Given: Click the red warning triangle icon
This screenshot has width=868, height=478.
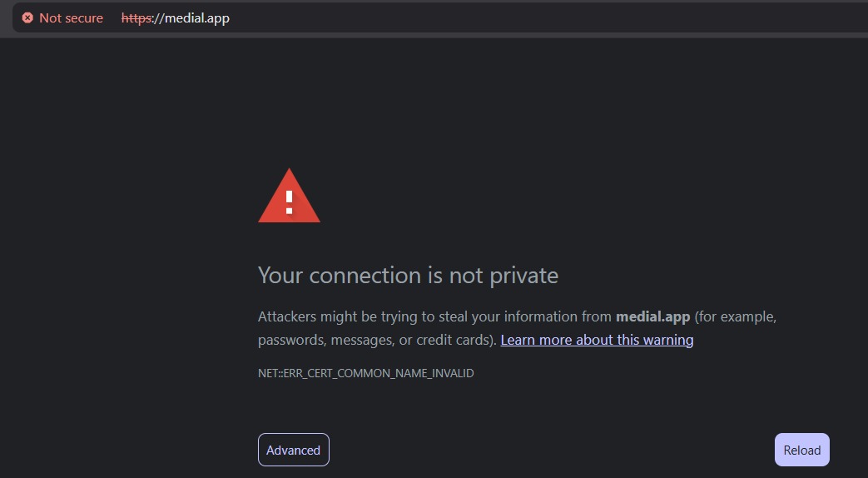Looking at the screenshot, I should (x=289, y=196).
